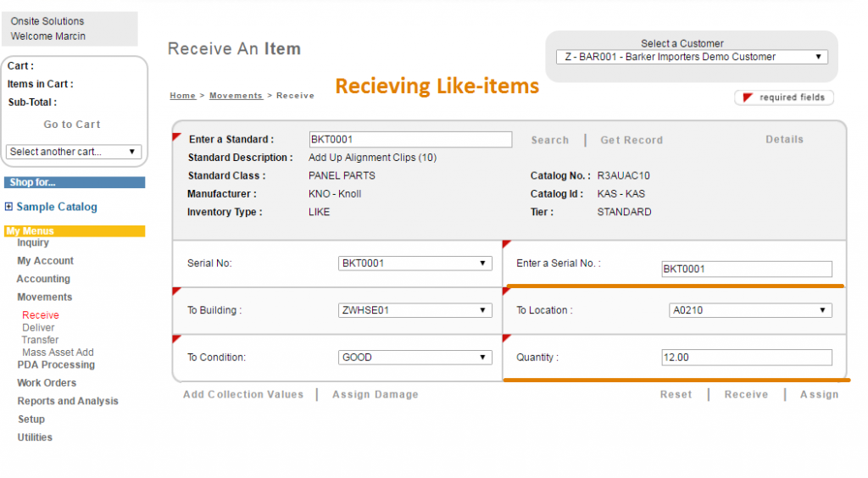
Task: Open the To Location dropdown
Action: pos(749,310)
